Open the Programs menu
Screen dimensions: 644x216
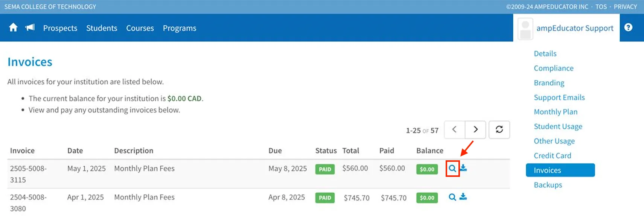[x=180, y=28]
